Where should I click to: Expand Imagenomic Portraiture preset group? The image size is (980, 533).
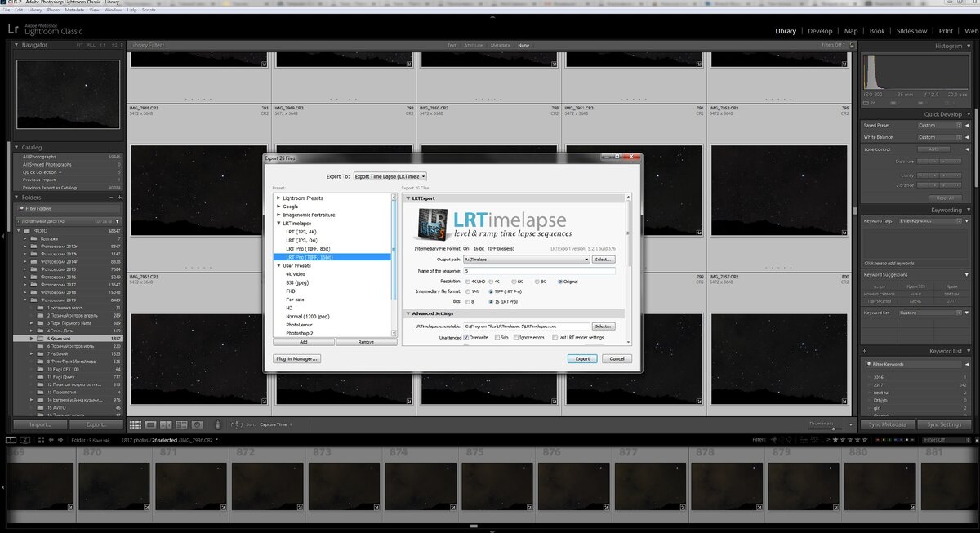(279, 215)
